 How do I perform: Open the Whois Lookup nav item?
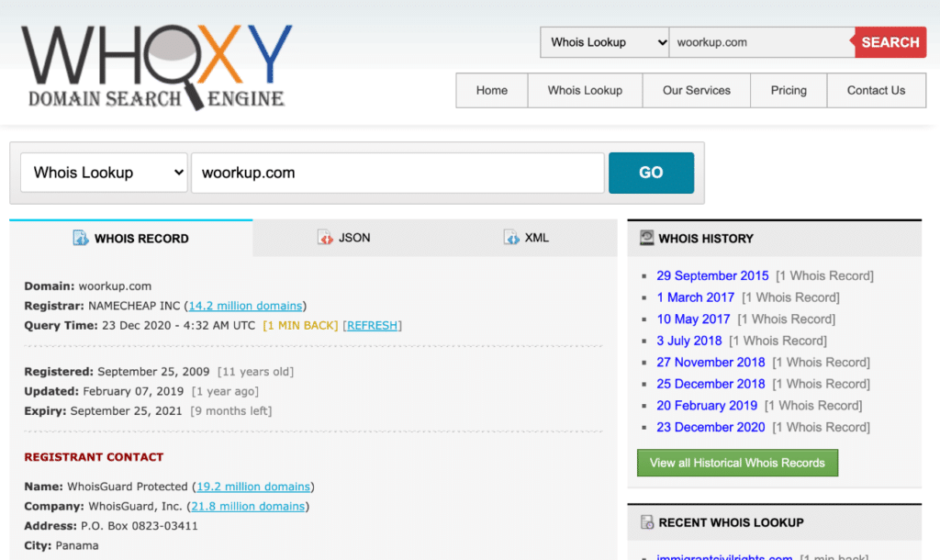pyautogui.click(x=585, y=91)
